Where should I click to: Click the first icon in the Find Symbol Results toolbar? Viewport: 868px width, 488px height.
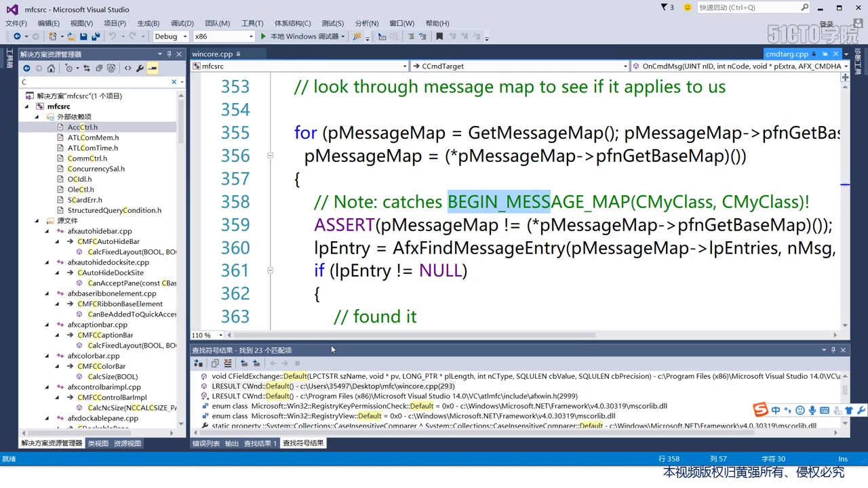click(x=198, y=363)
